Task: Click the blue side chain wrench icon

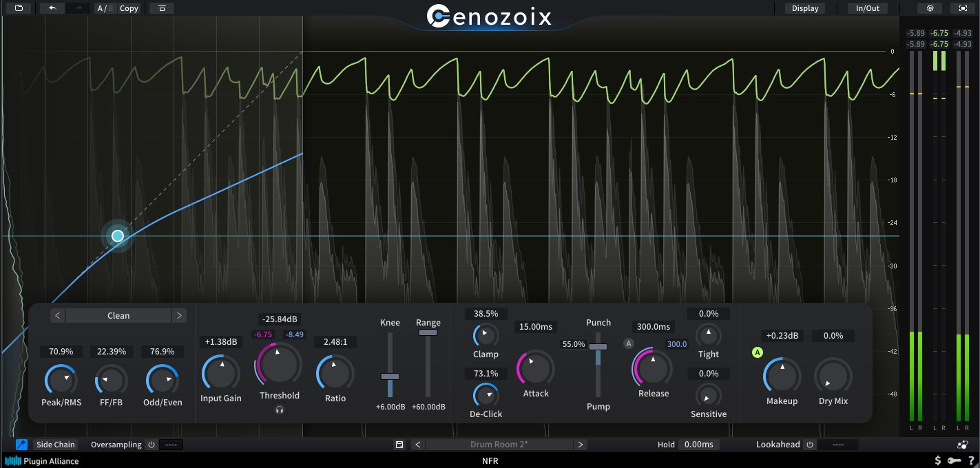Action: (x=21, y=445)
